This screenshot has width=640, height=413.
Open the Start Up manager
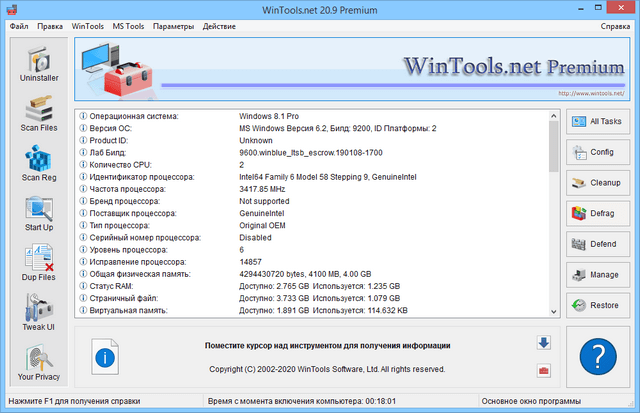(39, 213)
